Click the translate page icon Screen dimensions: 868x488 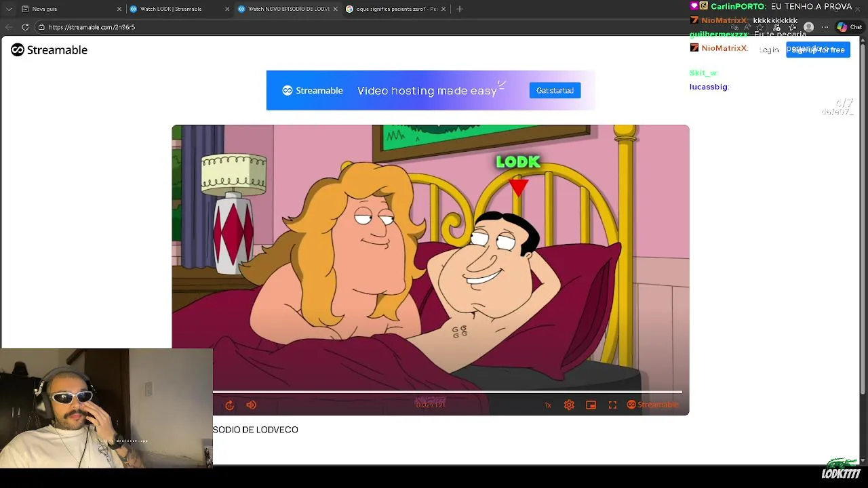735,27
